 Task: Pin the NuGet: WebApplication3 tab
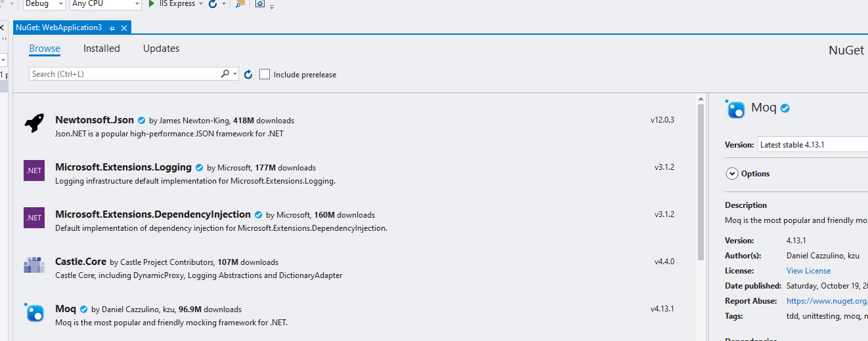pos(112,28)
